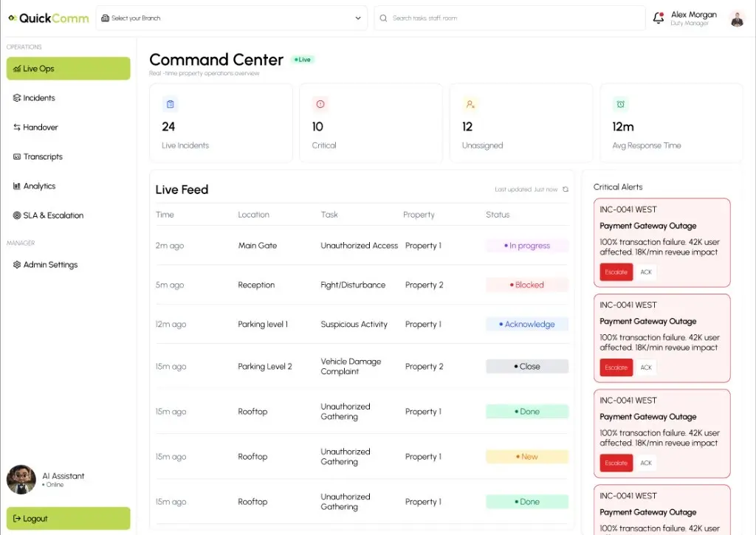The image size is (756, 535).
Task: Click the Blocked status badge
Action: point(527,285)
